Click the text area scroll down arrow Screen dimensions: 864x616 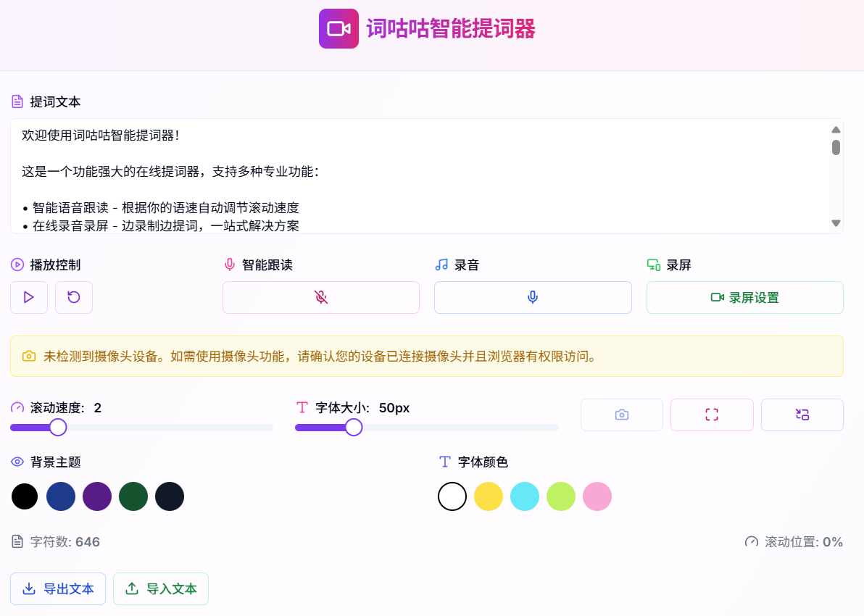coord(836,223)
